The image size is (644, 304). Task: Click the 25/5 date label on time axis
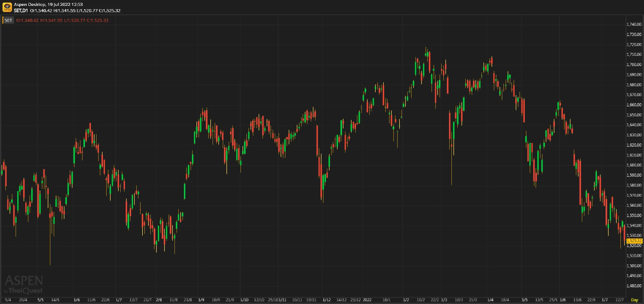pyautogui.click(x=554, y=299)
